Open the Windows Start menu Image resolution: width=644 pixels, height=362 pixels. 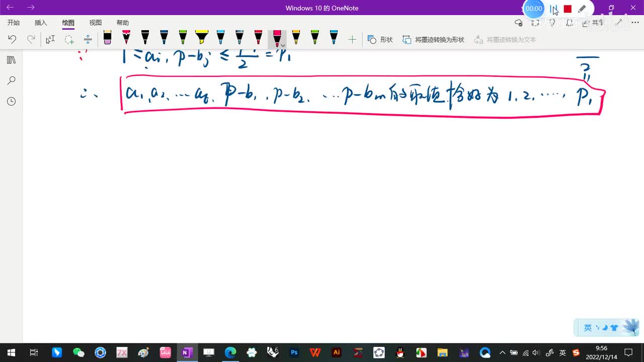11,352
